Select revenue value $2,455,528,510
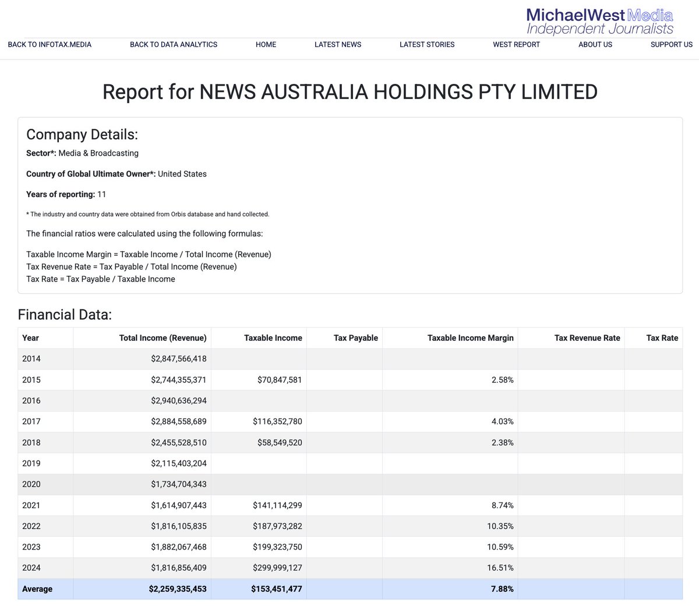The width and height of the screenshot is (699, 616). pos(142,442)
